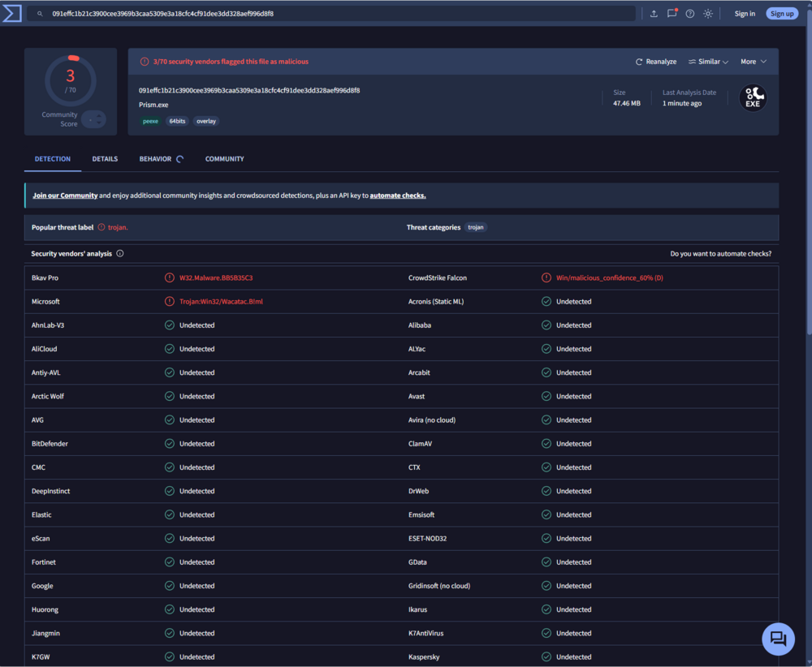
Task: Click the 47.46 MB size value
Action: [627, 104]
